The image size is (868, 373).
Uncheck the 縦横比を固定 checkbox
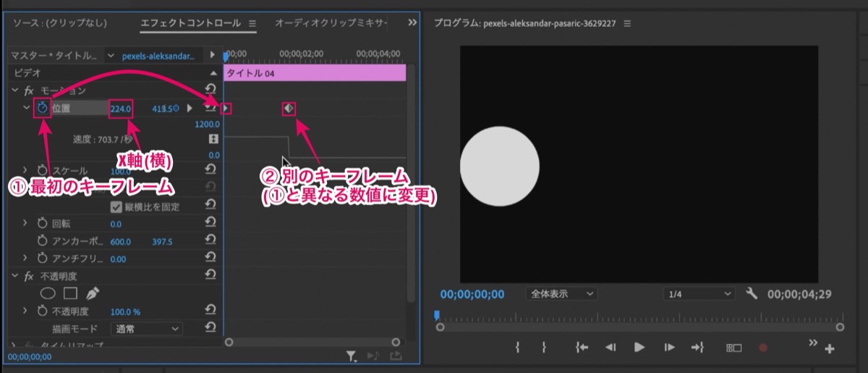click(x=116, y=206)
